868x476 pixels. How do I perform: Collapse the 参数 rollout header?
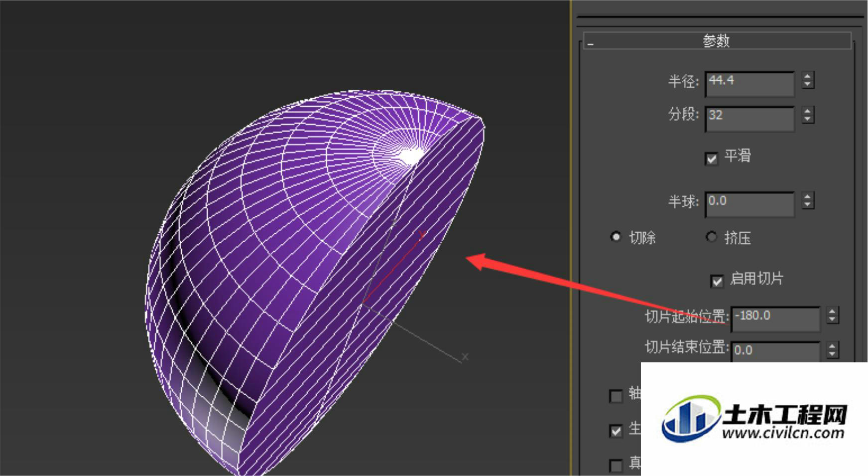(x=717, y=41)
